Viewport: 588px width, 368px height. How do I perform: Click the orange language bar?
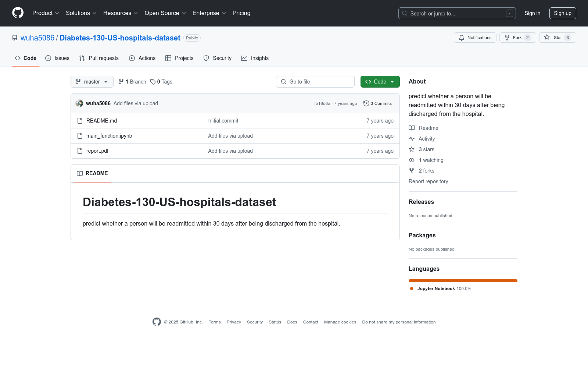[x=463, y=281]
